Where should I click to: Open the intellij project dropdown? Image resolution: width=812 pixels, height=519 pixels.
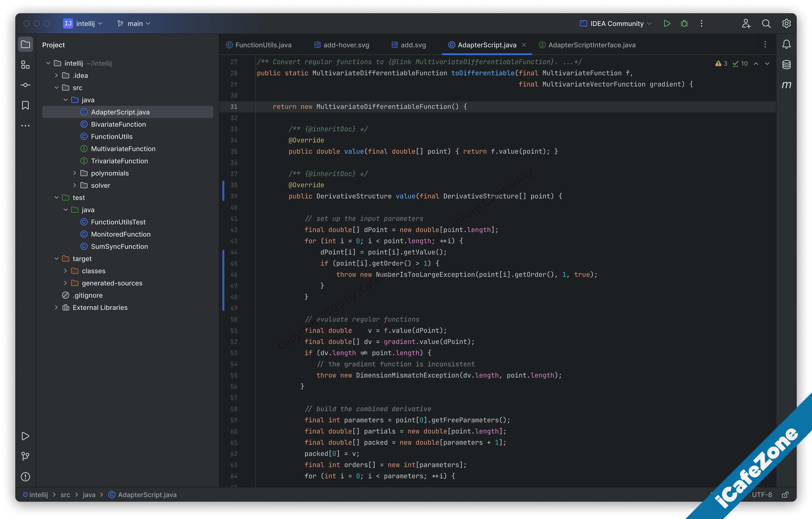pos(83,23)
